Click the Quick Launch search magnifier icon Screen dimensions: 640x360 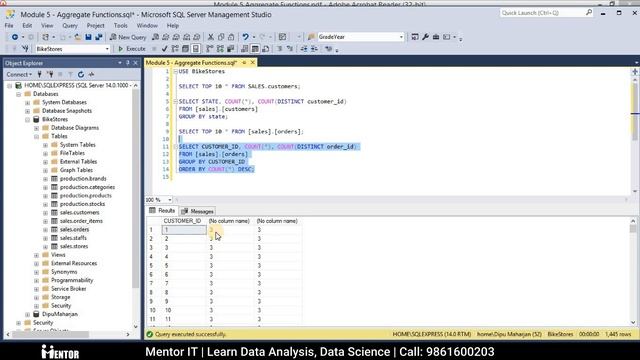(589, 13)
